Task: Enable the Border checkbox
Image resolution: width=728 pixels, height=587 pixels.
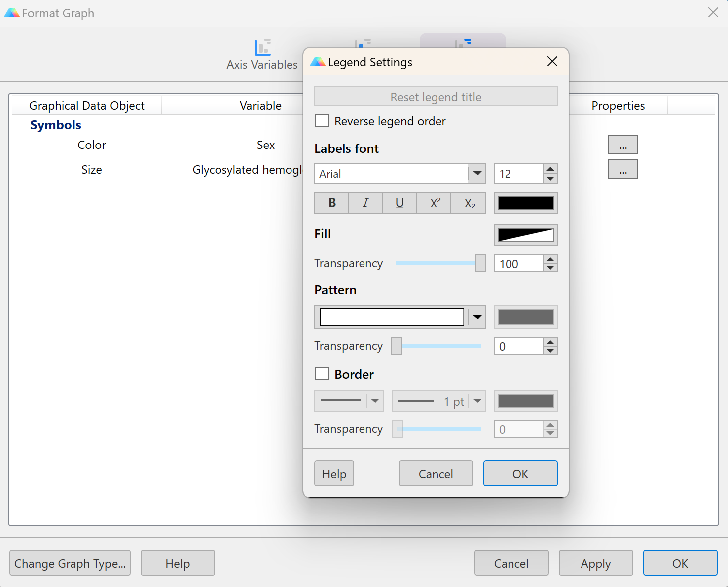Action: coord(322,374)
